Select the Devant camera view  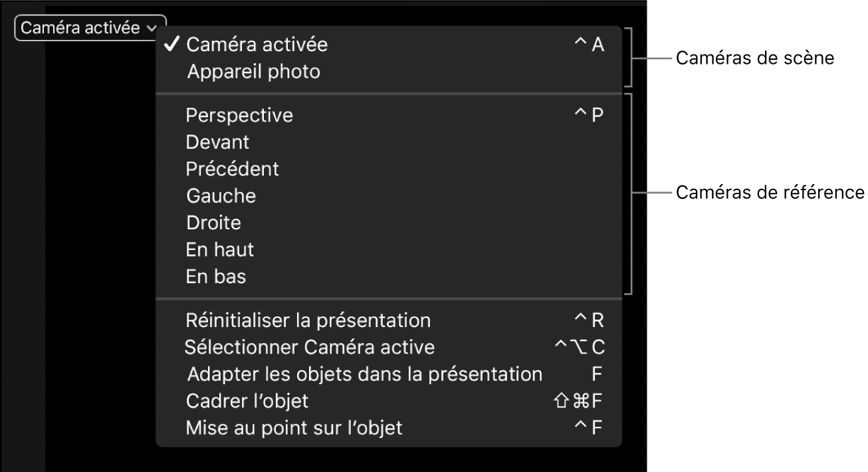217,142
